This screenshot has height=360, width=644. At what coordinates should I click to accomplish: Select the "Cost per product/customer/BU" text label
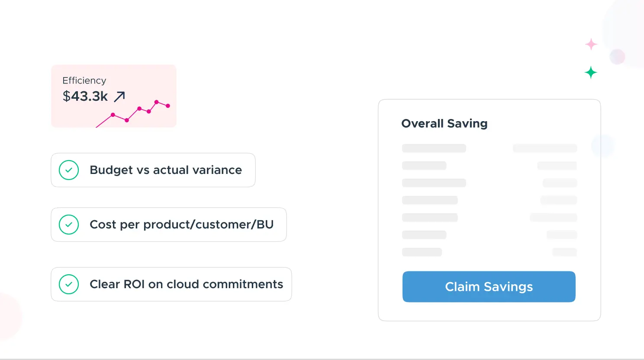pyautogui.click(x=182, y=225)
